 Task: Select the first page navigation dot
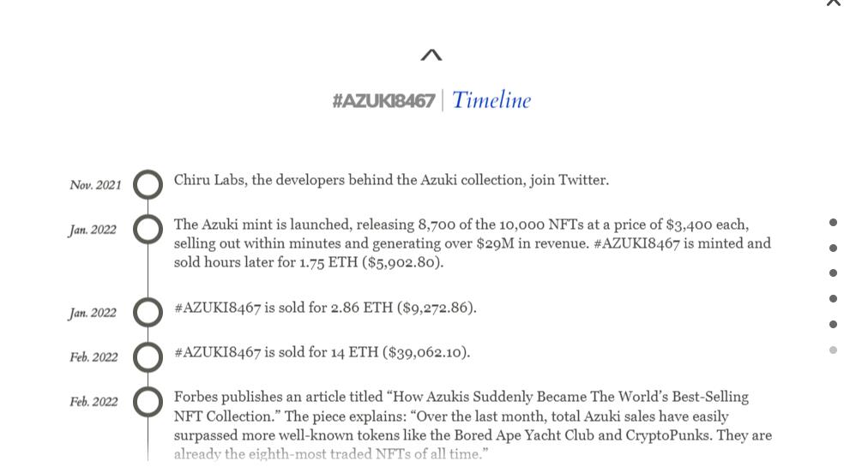(833, 223)
